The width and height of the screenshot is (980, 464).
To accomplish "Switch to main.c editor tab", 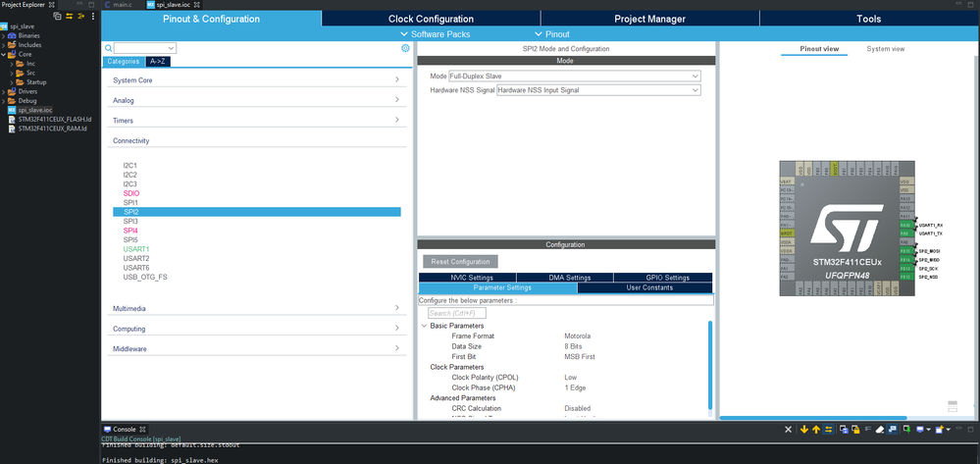I will click(x=122, y=5).
